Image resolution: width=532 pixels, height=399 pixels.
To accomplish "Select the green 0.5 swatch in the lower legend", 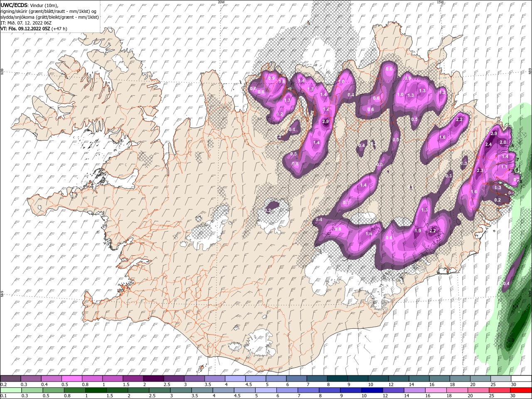I will click(54, 390).
